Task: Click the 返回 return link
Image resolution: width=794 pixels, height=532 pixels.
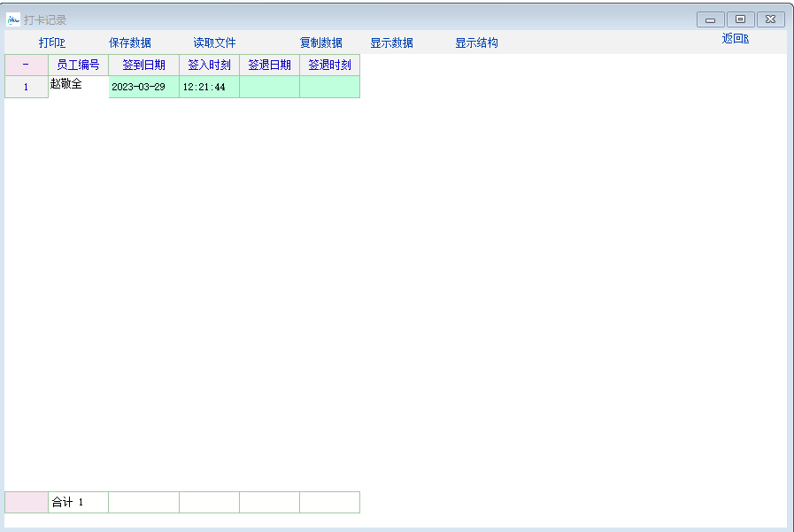Action: [x=735, y=38]
